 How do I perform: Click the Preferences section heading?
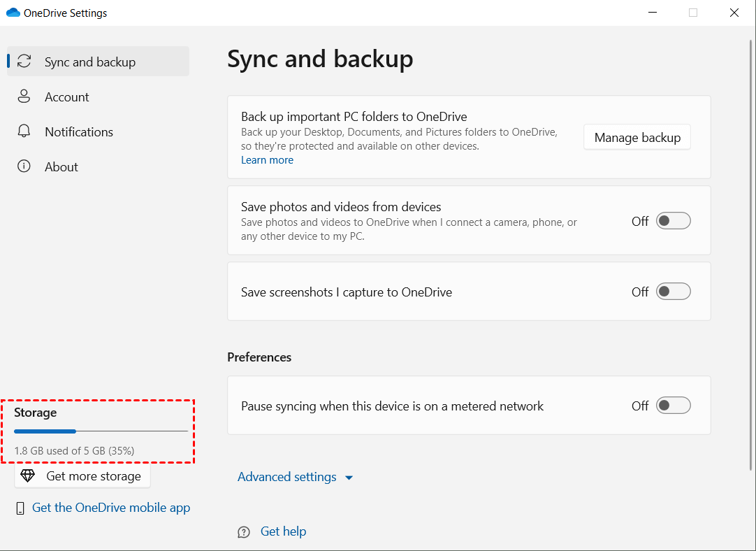259,357
